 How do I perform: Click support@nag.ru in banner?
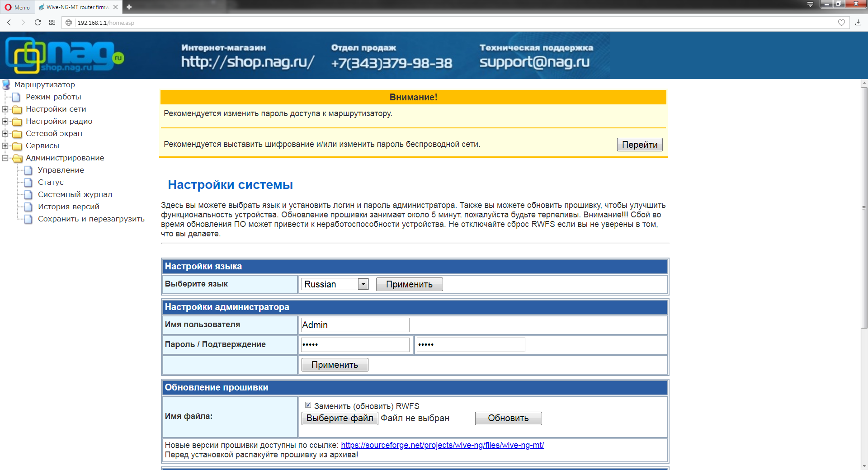tap(534, 62)
